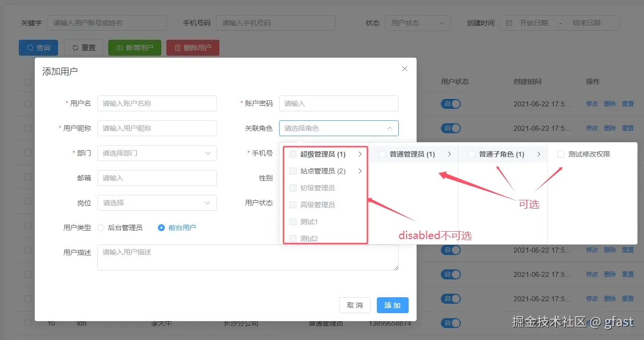
Task: Tick the 普通管理员 (1) checkbox
Action: coord(382,154)
